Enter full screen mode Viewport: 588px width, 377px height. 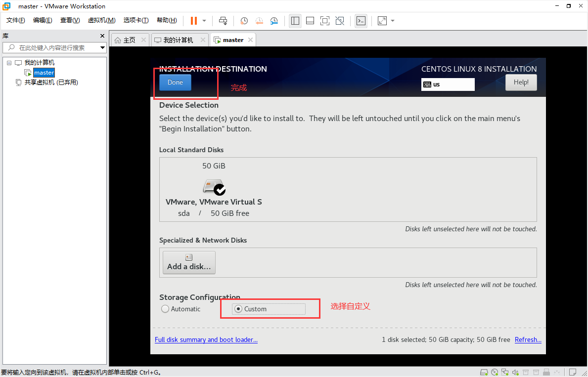325,21
